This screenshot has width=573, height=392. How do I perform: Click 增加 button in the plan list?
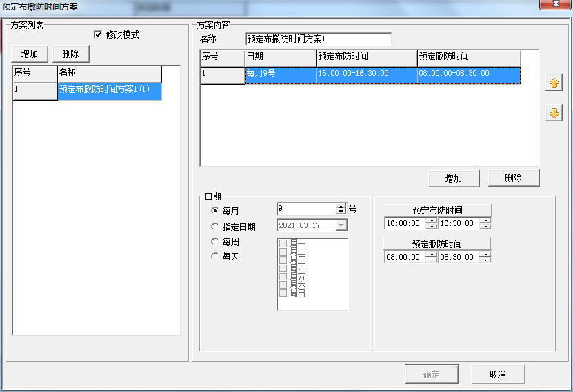tap(30, 54)
